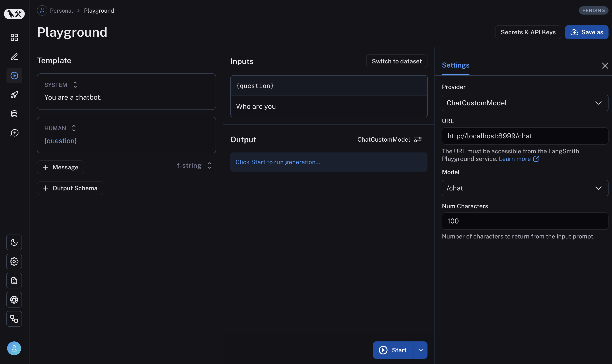Open the feedback chat-bubble icon
Screen dimensions: 612x364
[14, 133]
